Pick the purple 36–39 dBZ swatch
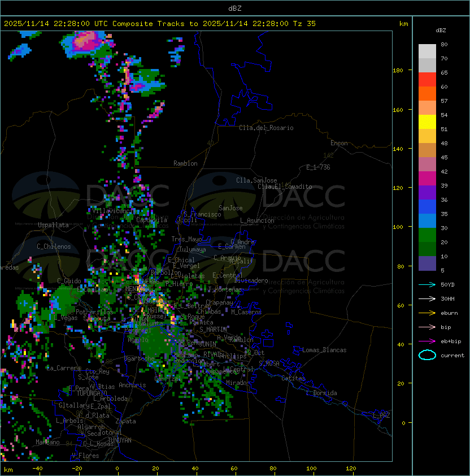470x476 pixels. (427, 193)
